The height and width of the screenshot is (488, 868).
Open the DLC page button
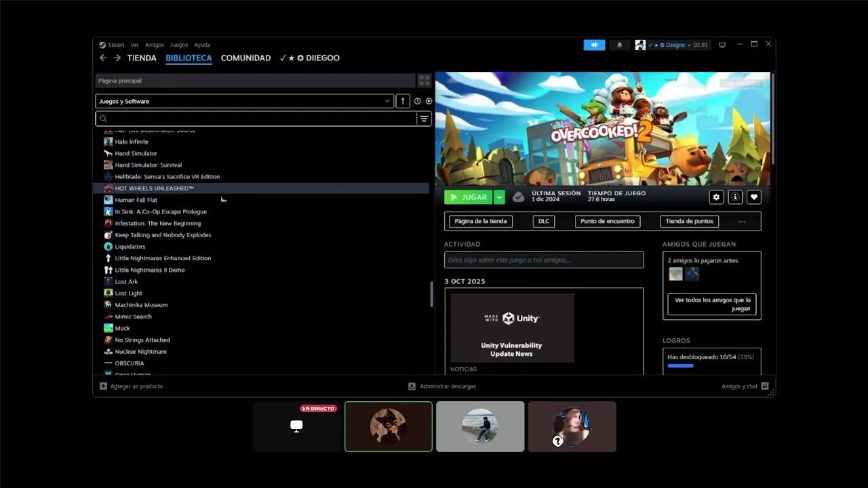tap(544, 222)
